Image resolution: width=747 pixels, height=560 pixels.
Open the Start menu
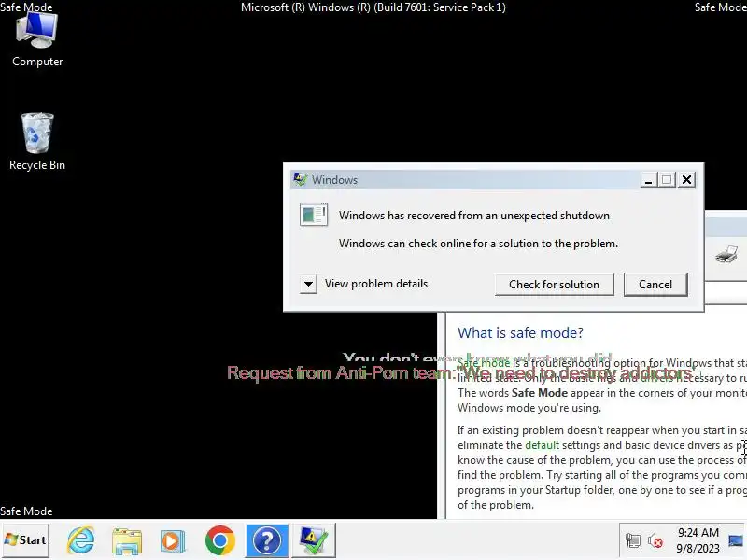click(25, 540)
